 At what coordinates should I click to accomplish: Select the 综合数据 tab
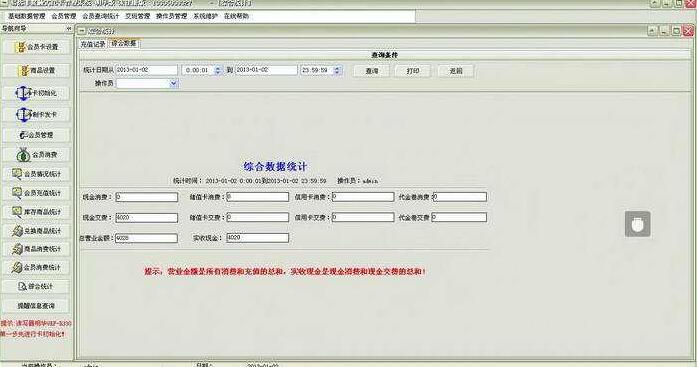click(124, 44)
